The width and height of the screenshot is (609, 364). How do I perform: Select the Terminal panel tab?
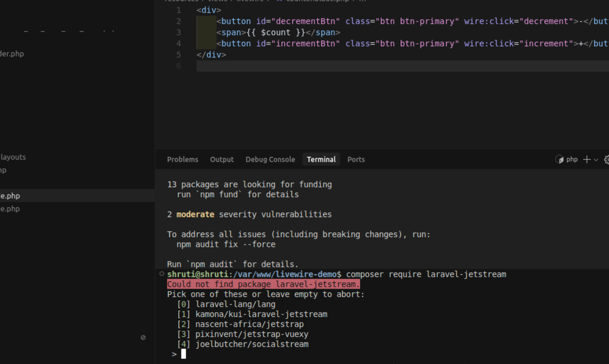pos(321,159)
